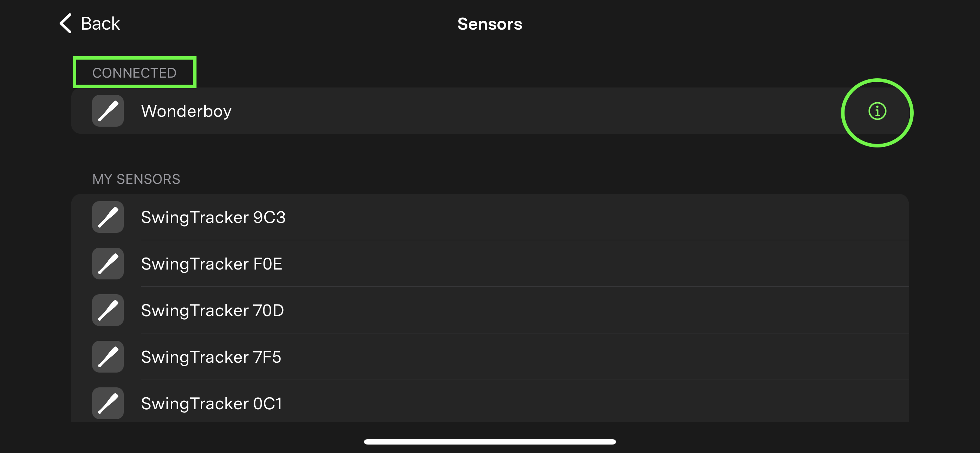This screenshot has width=980, height=453.
Task: Tap the MY SENSORS section header
Action: pos(136,179)
